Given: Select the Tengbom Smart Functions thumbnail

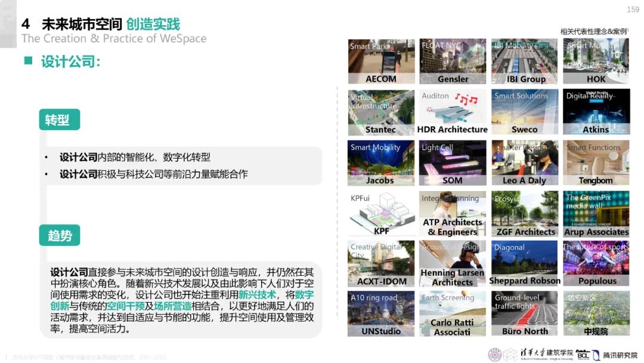Looking at the screenshot, I should click(x=596, y=163).
